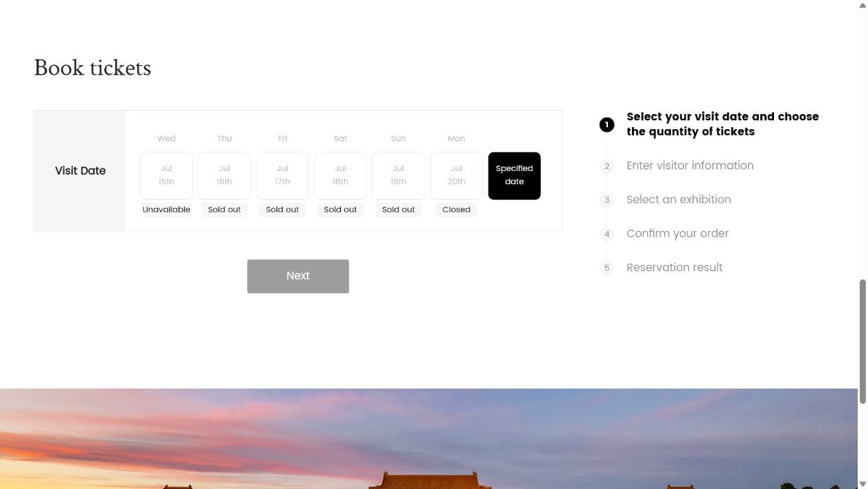
Task: Click the Confirm your order step
Action: click(x=677, y=234)
